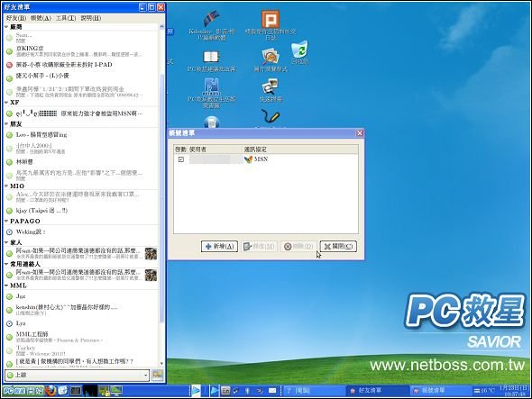Click the away clock icon beside Lyz
Screen dimensions: 532x399
[10, 323]
